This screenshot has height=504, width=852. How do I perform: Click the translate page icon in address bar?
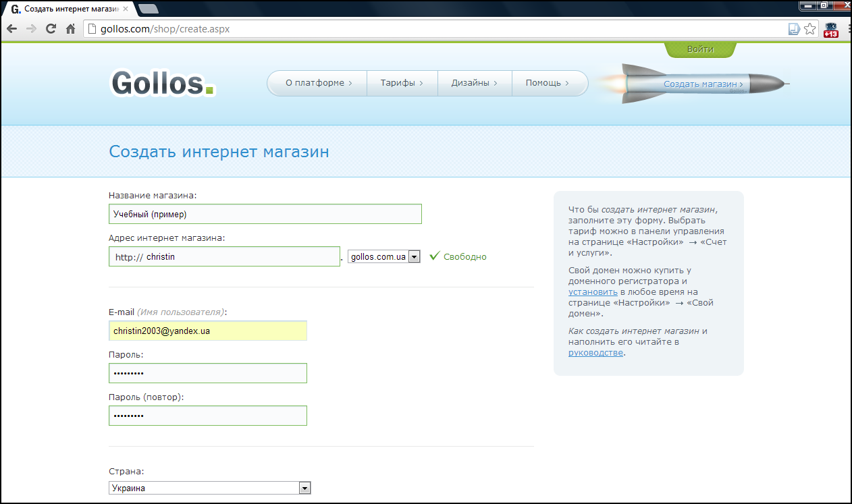tap(794, 29)
